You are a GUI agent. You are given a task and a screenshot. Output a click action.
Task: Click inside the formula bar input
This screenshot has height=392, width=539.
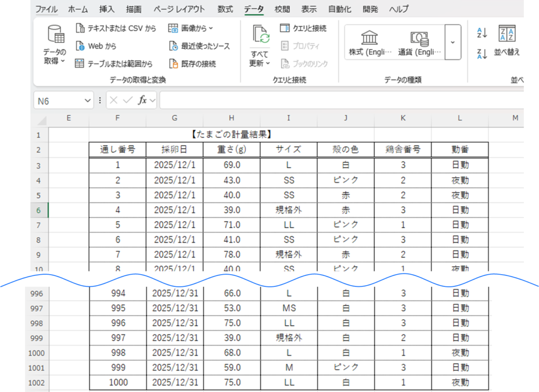(342, 100)
